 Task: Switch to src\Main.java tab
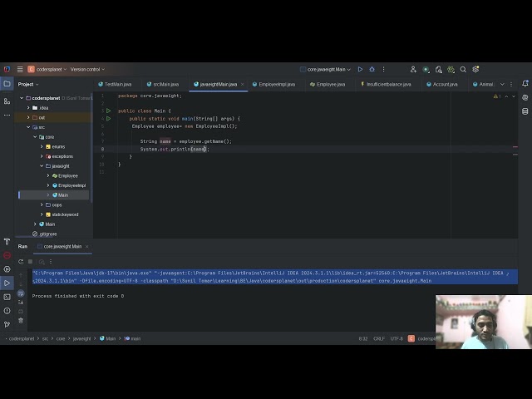pos(163,84)
